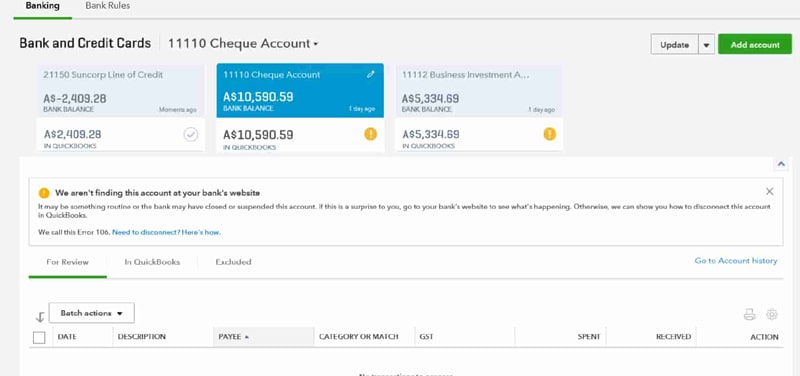800x376 pixels.
Task: Tick the select-all transactions checkbox
Action: point(39,337)
